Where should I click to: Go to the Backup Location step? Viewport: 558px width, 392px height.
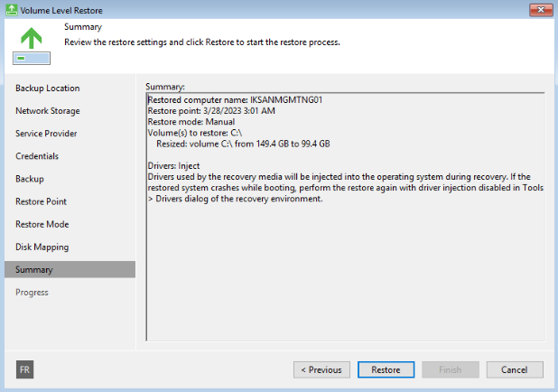(48, 89)
